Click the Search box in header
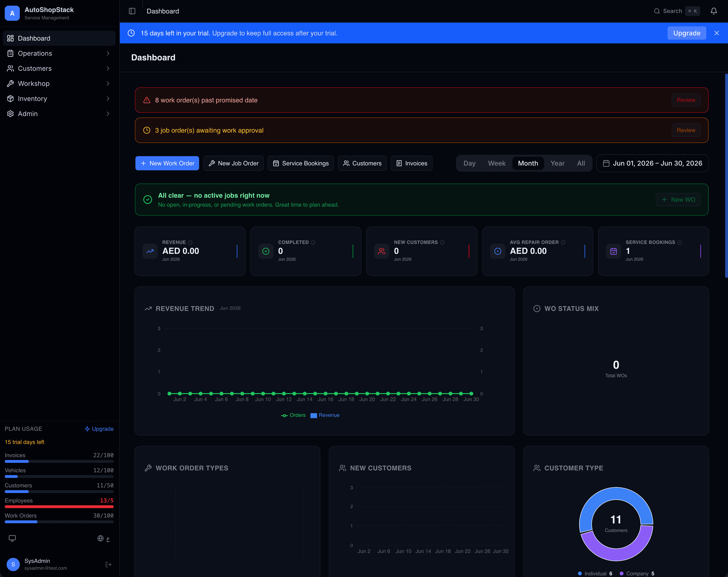This screenshot has height=577, width=728. click(677, 11)
